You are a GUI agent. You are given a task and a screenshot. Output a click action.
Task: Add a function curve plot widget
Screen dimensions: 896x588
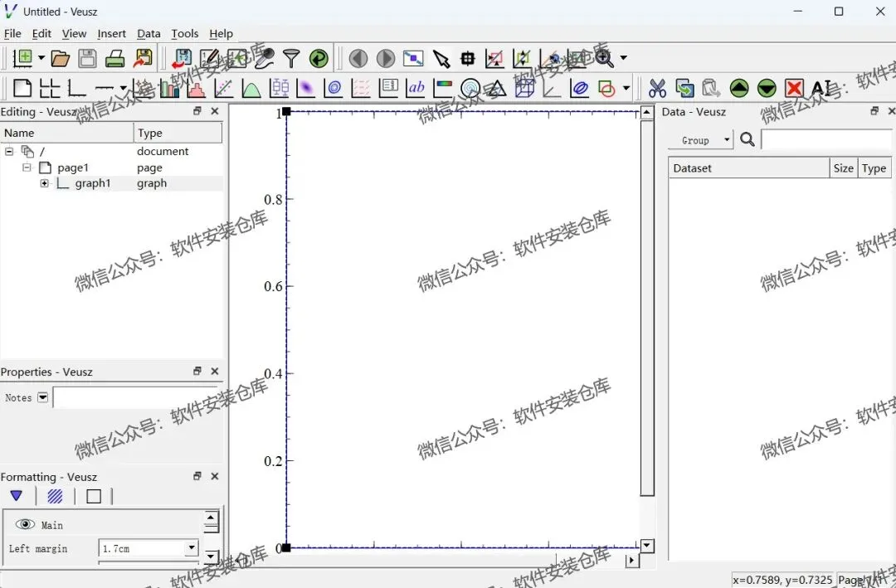(x=251, y=89)
